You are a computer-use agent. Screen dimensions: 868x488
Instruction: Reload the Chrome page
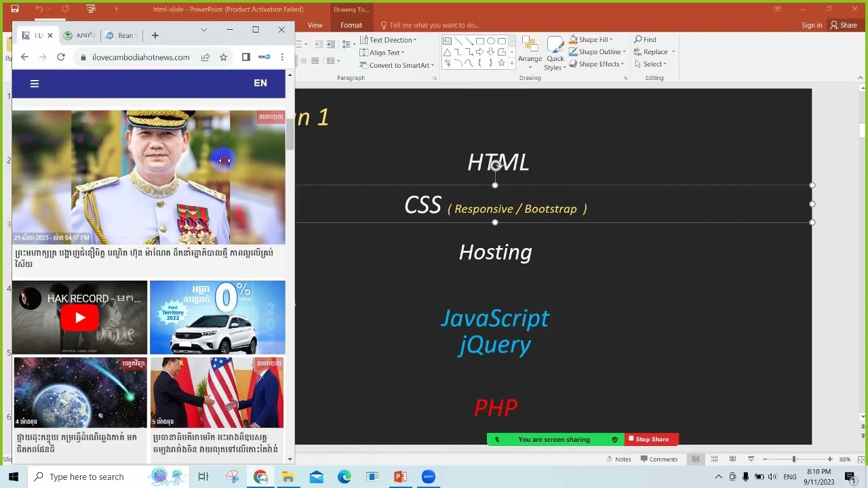pos(60,57)
